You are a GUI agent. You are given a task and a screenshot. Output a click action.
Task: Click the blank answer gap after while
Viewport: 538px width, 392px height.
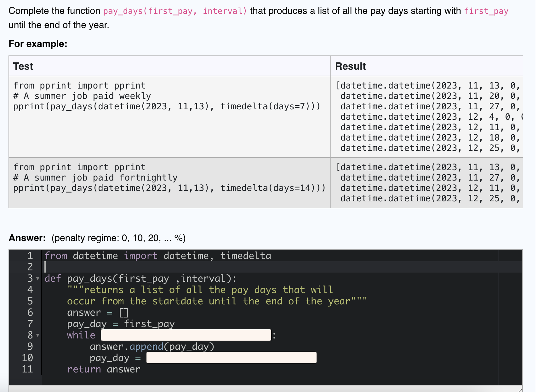[185, 335]
